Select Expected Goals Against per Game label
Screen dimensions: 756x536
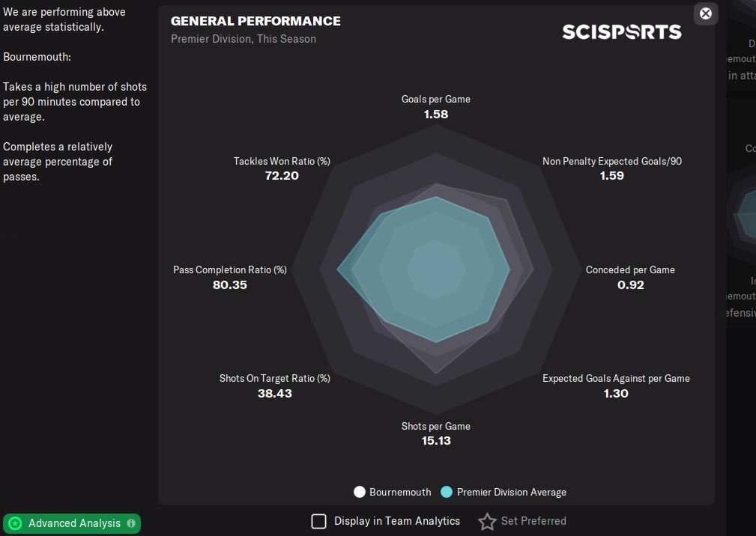coord(616,379)
